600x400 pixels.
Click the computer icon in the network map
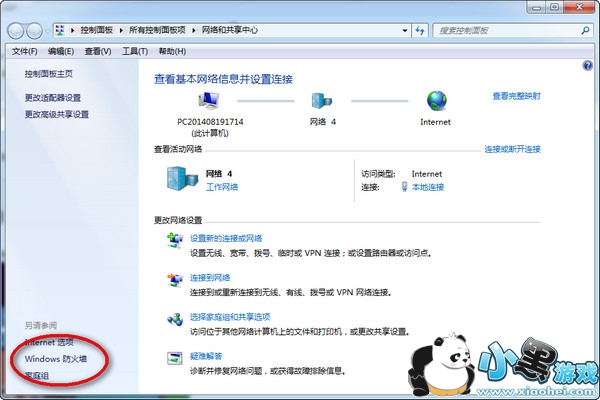point(209,100)
